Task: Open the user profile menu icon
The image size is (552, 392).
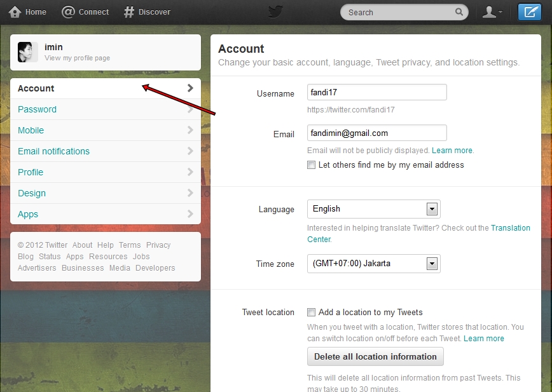Action: click(x=492, y=12)
